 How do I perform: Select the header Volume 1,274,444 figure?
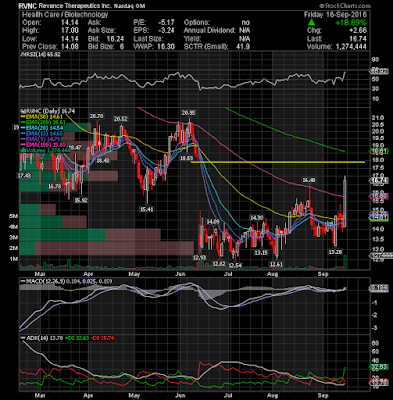pos(350,47)
